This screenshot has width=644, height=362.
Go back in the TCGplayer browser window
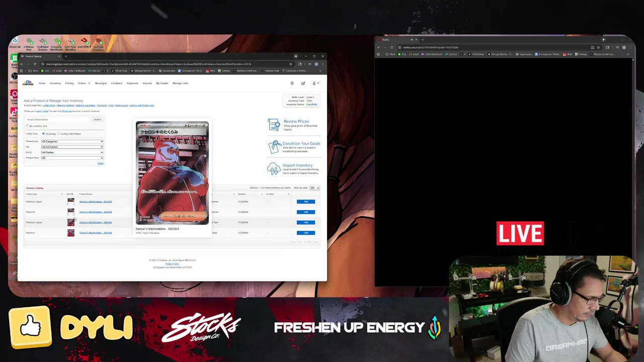click(22, 64)
